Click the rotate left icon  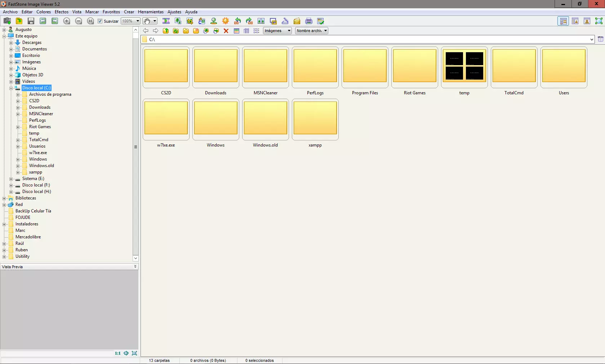[x=237, y=21]
